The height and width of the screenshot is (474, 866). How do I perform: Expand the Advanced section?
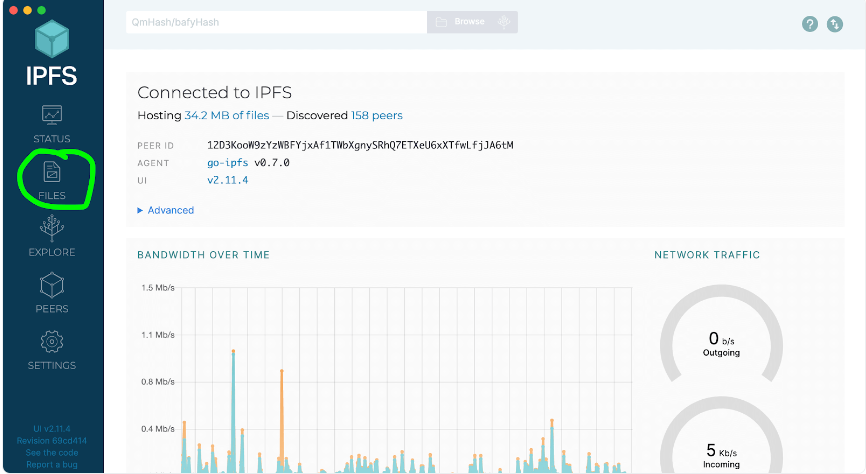(x=166, y=210)
